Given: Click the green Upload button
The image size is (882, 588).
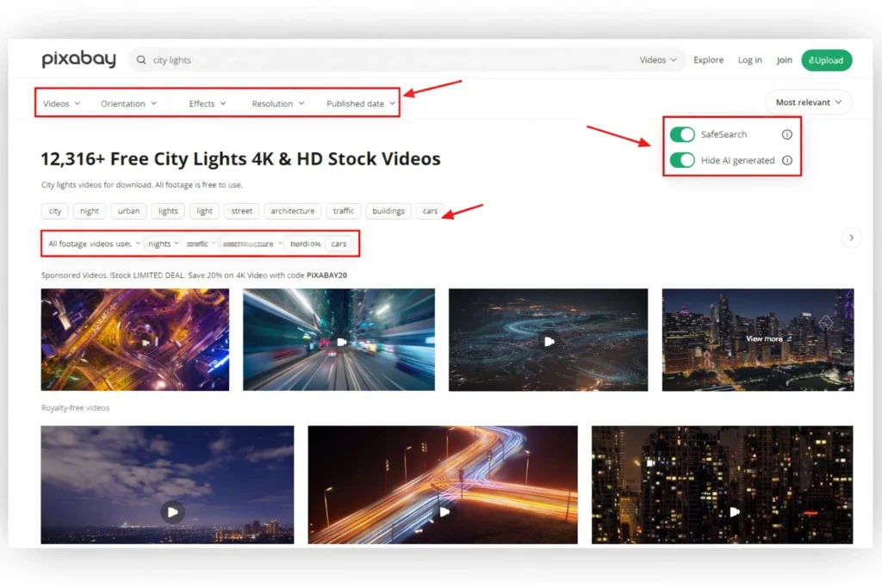Looking at the screenshot, I should pyautogui.click(x=826, y=60).
